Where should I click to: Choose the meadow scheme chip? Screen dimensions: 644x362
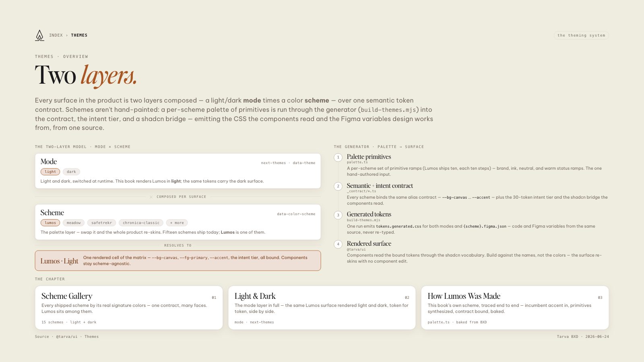tap(74, 223)
